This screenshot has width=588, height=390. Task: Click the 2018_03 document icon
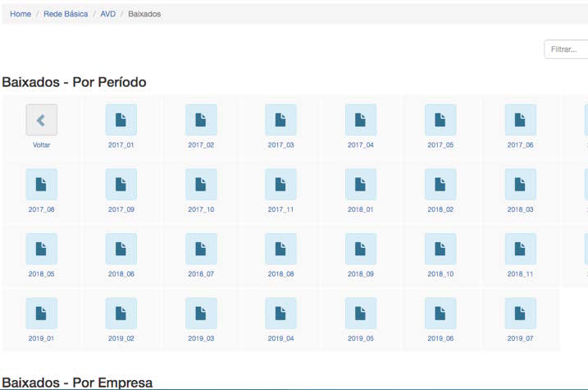coord(520,185)
